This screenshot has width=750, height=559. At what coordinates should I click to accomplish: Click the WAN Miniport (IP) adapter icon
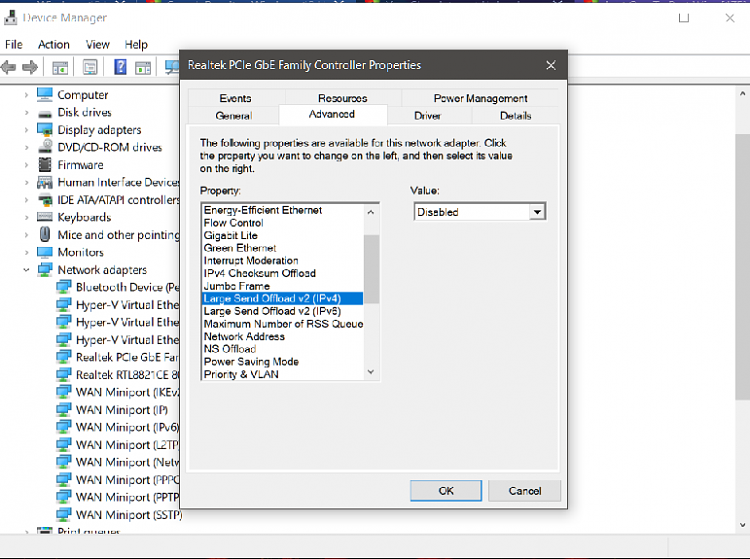[63, 410]
